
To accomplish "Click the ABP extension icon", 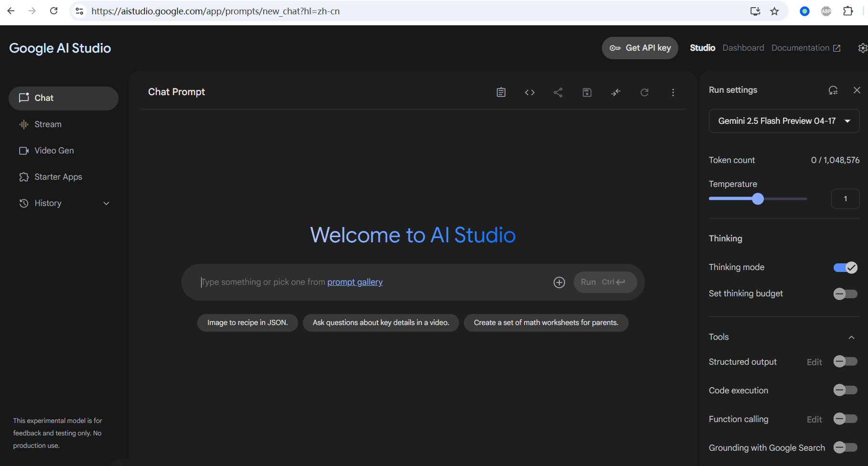I will [x=826, y=11].
